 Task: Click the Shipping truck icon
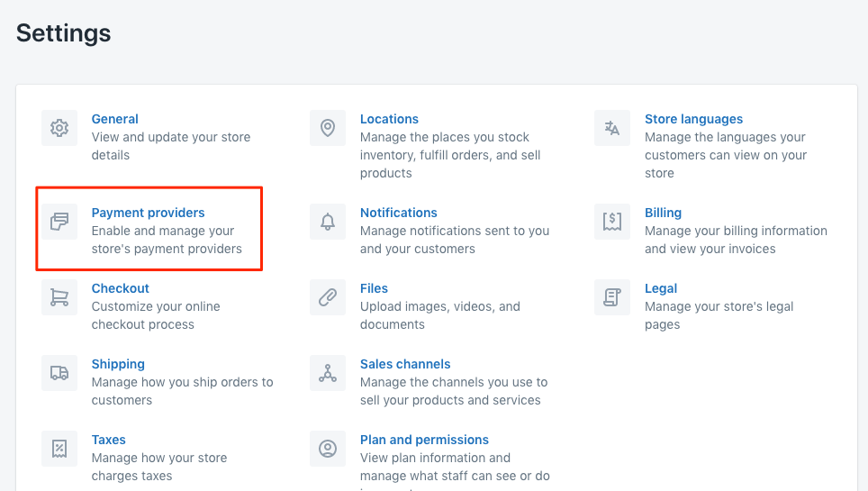[59, 373]
